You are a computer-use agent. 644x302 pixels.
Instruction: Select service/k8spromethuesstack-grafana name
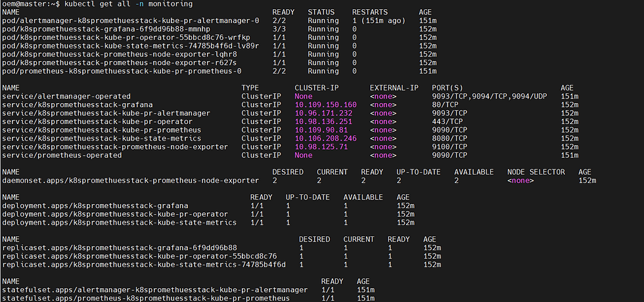78,104
